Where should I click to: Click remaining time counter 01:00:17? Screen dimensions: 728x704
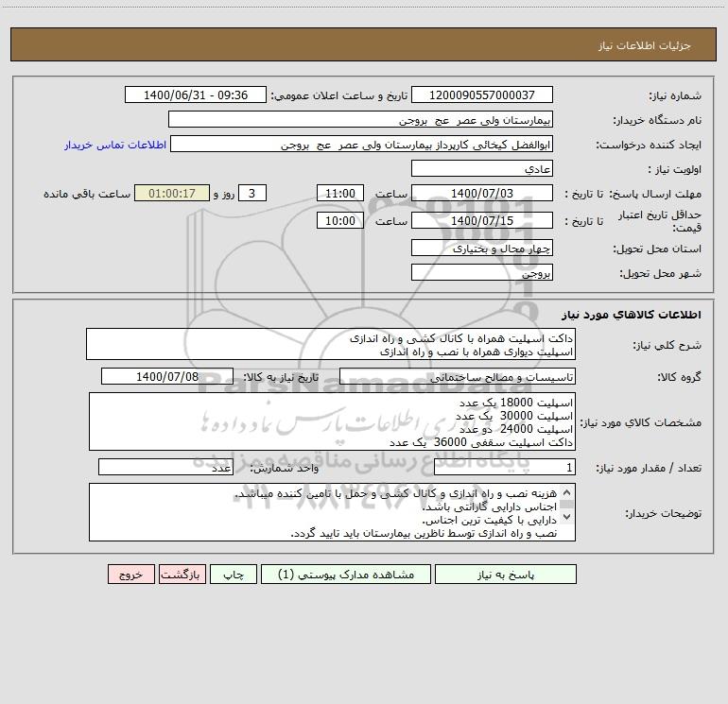click(172, 193)
